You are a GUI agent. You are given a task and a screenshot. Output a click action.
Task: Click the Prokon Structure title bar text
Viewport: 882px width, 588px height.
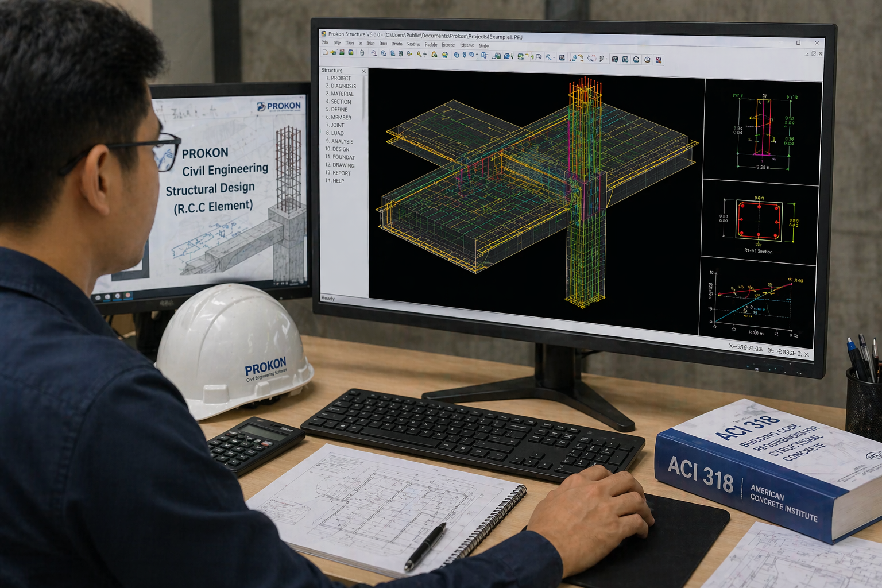click(425, 36)
